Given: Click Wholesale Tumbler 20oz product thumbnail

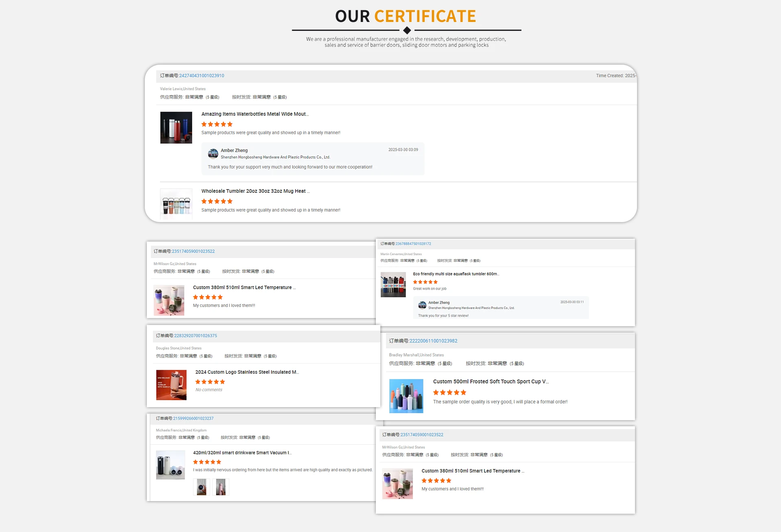Looking at the screenshot, I should point(176,204).
